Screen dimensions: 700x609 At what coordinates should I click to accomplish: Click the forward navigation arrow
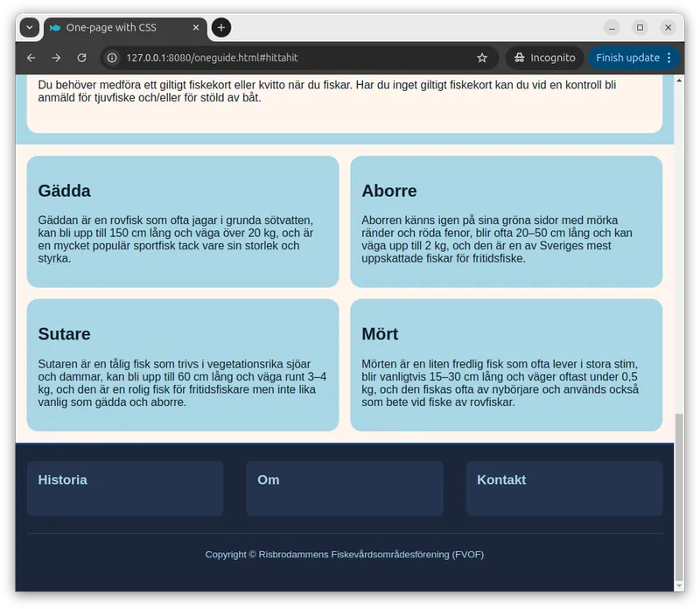[56, 58]
